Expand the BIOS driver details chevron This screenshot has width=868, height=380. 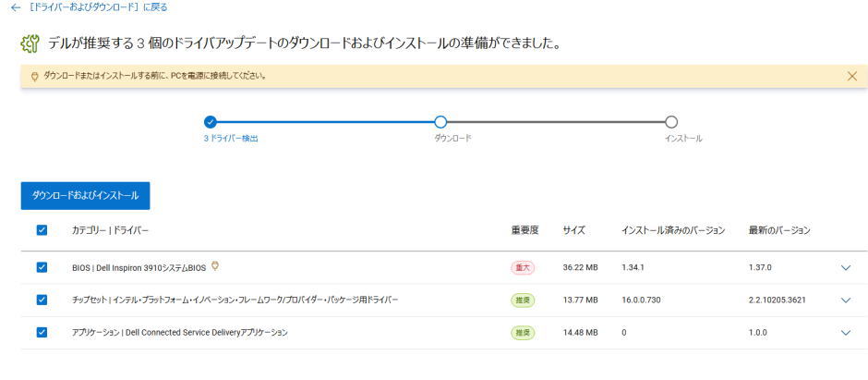click(x=845, y=268)
